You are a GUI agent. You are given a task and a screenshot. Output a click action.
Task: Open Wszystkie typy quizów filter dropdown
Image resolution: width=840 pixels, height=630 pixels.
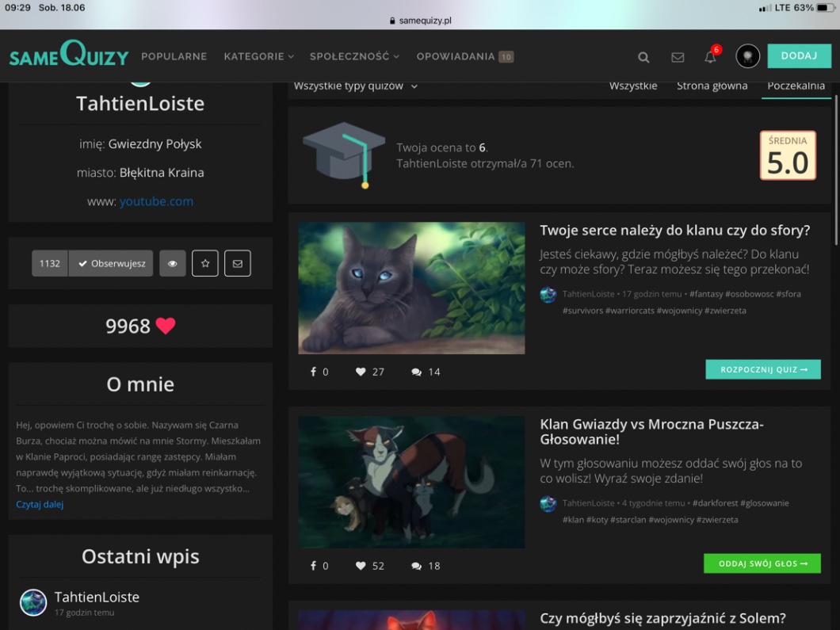pos(355,86)
